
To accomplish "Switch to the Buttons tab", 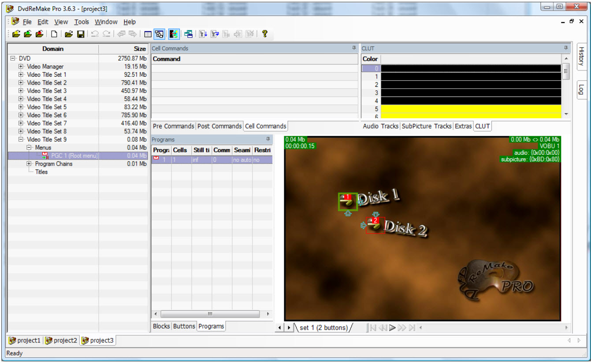I will pyautogui.click(x=184, y=326).
